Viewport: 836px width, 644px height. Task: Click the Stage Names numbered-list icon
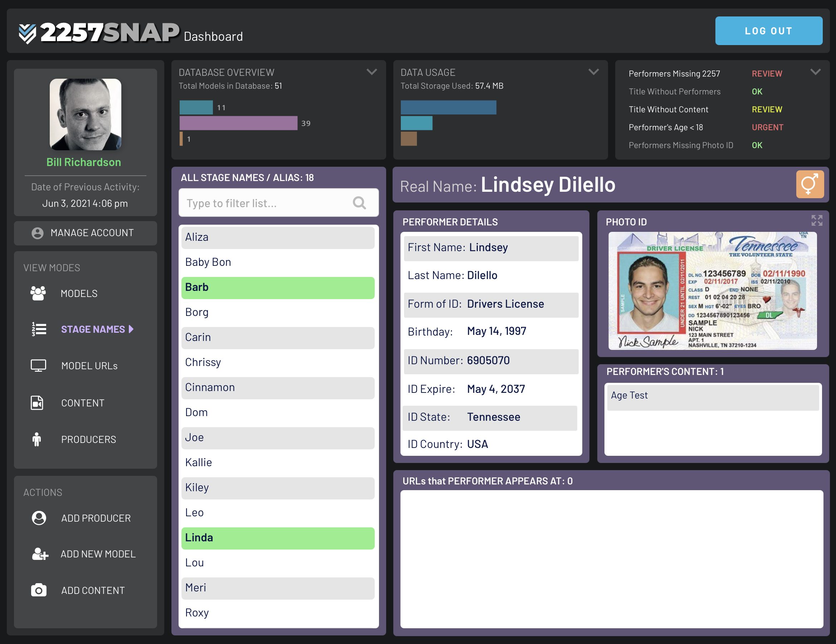pyautogui.click(x=39, y=329)
